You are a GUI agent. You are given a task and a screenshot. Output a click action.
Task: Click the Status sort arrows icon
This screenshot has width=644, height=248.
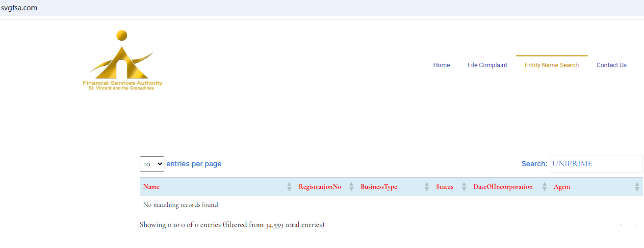click(464, 187)
